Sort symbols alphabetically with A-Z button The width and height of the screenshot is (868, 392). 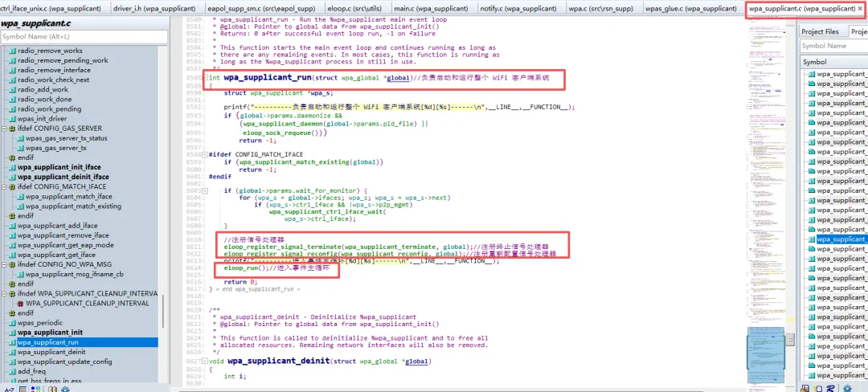(9, 390)
